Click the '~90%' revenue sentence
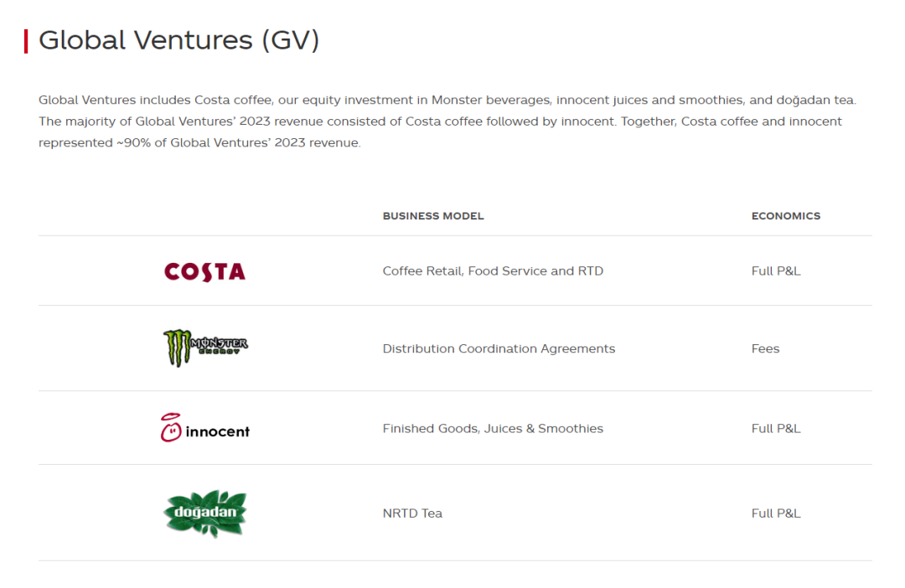Image resolution: width=905 pixels, height=588 pixels. click(x=199, y=143)
